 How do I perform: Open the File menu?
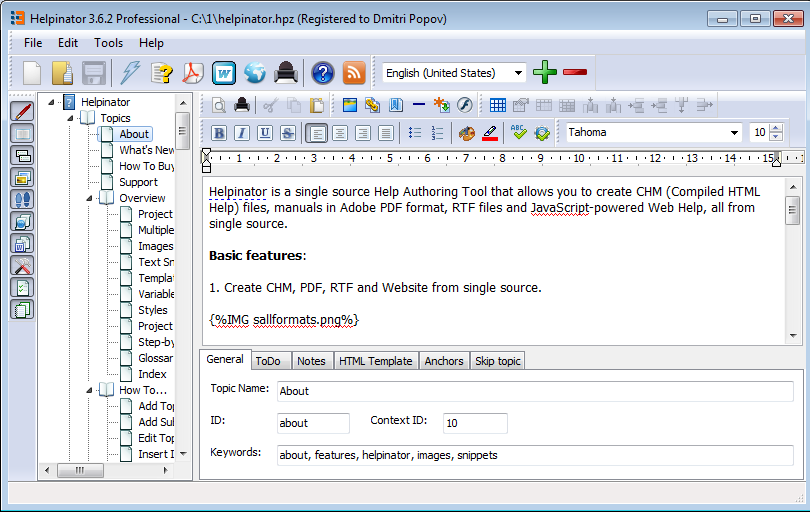[x=33, y=43]
